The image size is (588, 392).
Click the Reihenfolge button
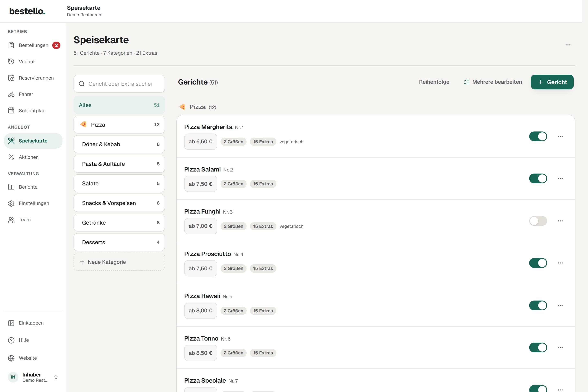tap(434, 82)
